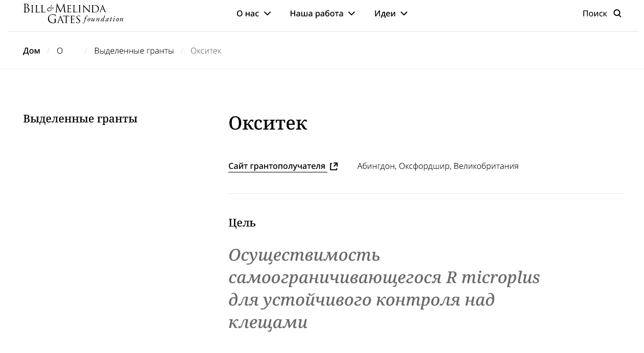Visit the Сайт грантополучателя link
The height and width of the screenshot is (353, 644).
(x=277, y=166)
